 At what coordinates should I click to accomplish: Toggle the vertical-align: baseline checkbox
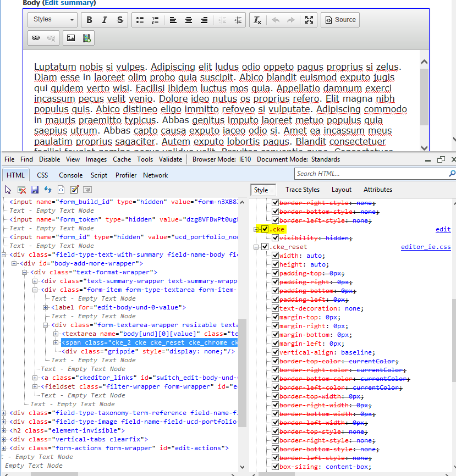coord(275,352)
